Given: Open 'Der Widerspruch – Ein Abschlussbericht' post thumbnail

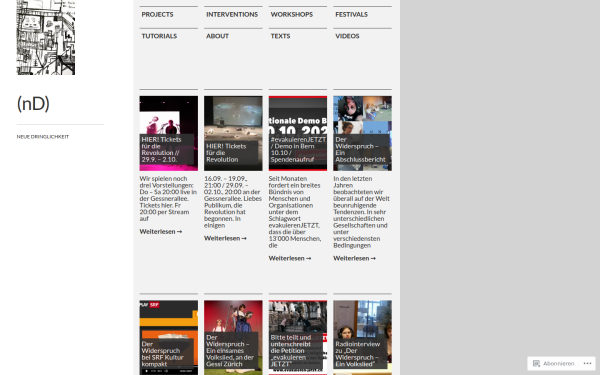Looking at the screenshot, I should [362, 133].
